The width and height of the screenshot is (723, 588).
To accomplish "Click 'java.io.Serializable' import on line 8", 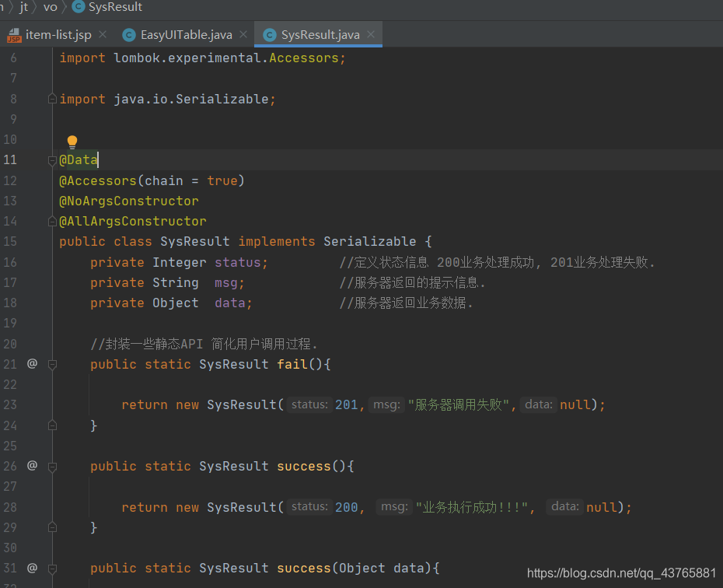I will click(191, 99).
